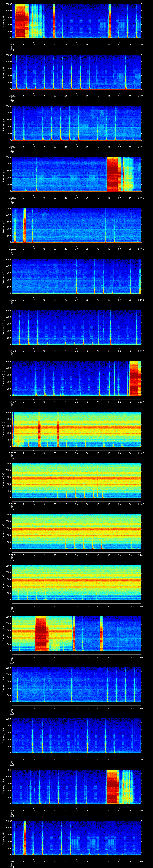
Task: Click the 10:30:00 start time label
Action: (x=12, y=453)
